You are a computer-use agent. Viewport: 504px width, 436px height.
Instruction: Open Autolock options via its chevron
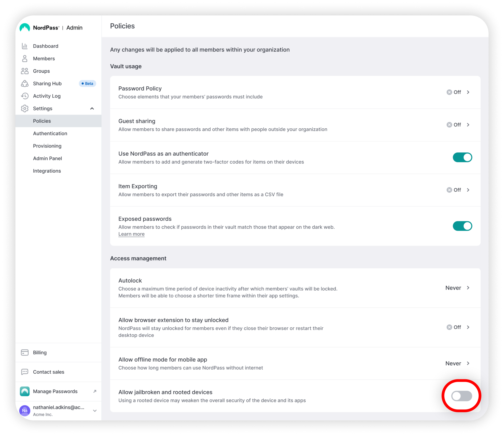click(x=468, y=288)
